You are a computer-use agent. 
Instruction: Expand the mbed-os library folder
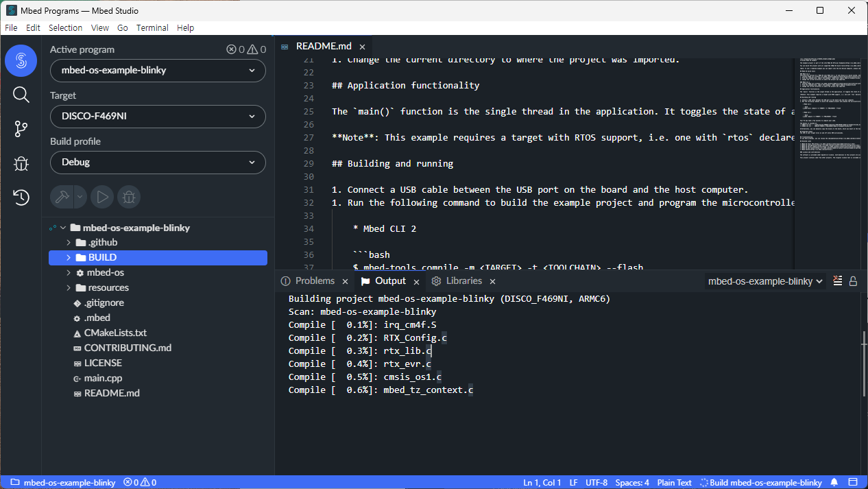69,273
